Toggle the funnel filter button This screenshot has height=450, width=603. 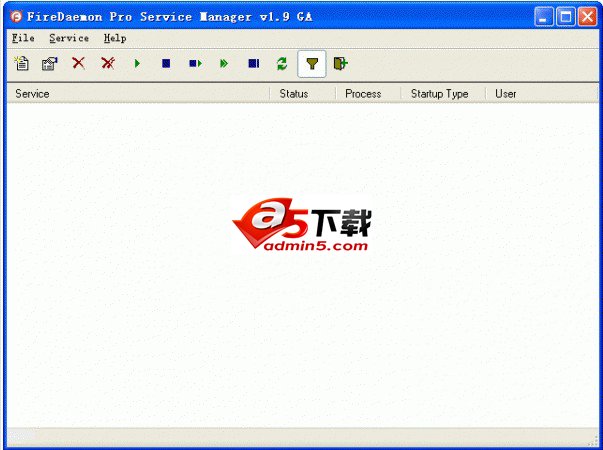pyautogui.click(x=312, y=64)
